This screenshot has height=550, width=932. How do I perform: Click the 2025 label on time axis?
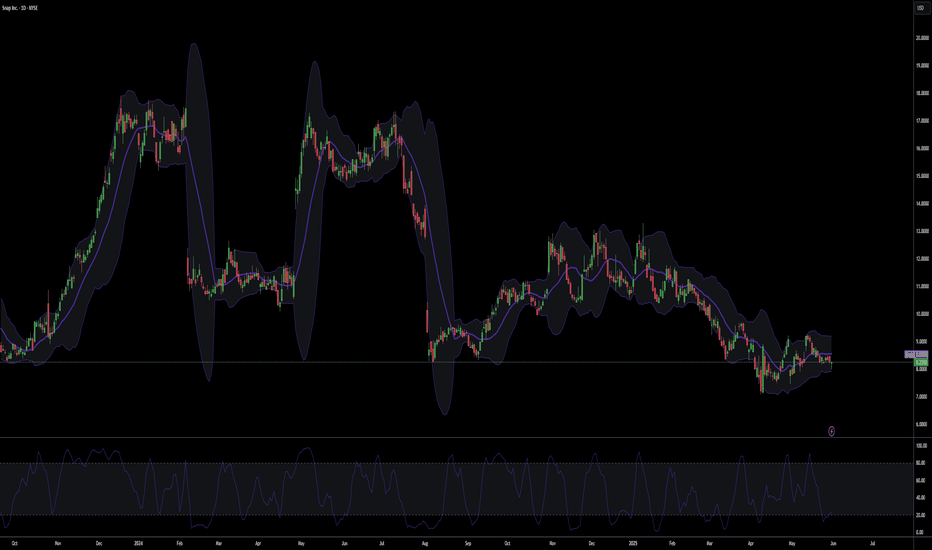[633, 543]
